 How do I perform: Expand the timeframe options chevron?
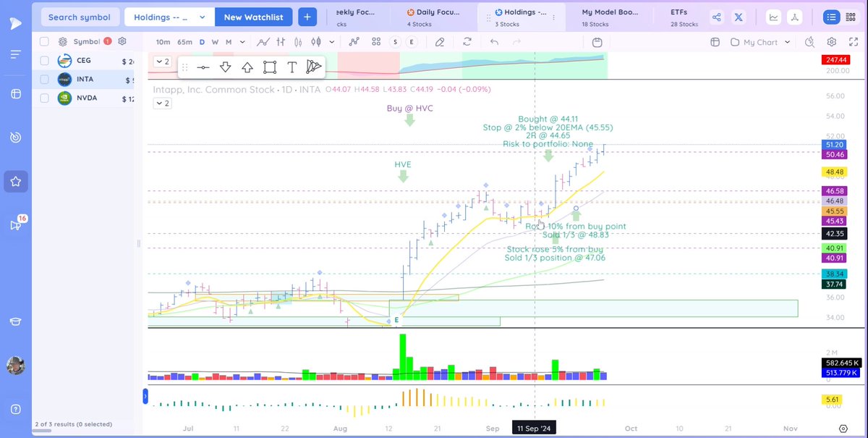coord(242,41)
